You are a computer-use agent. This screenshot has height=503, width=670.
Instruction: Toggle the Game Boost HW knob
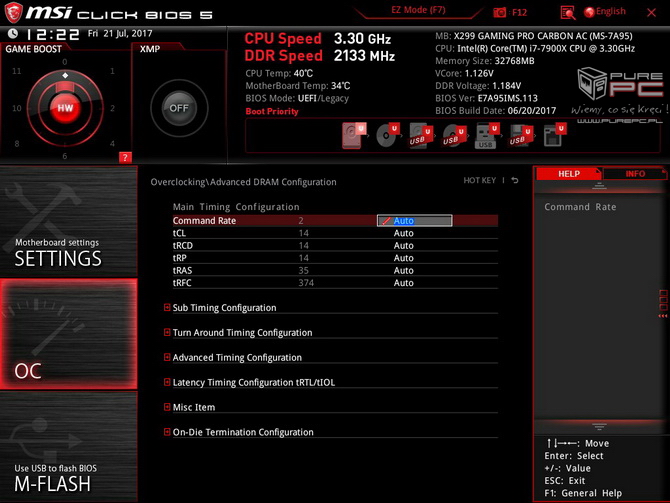point(65,108)
